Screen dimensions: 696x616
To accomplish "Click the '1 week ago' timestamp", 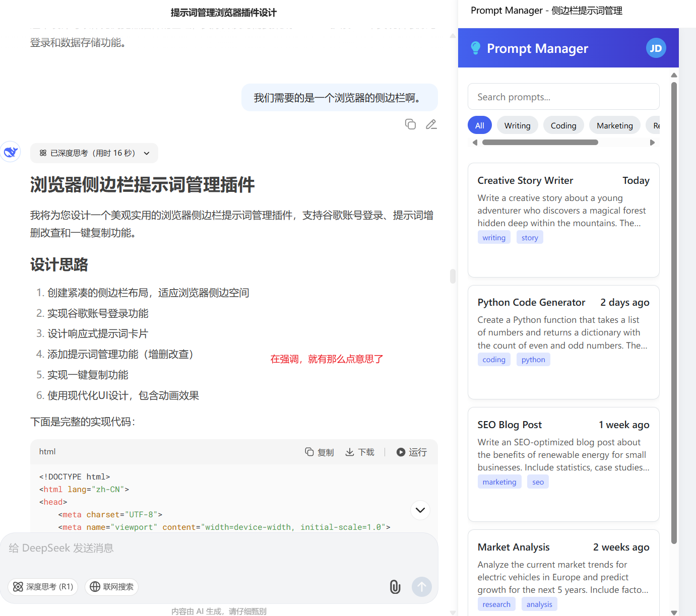I will pyautogui.click(x=624, y=425).
